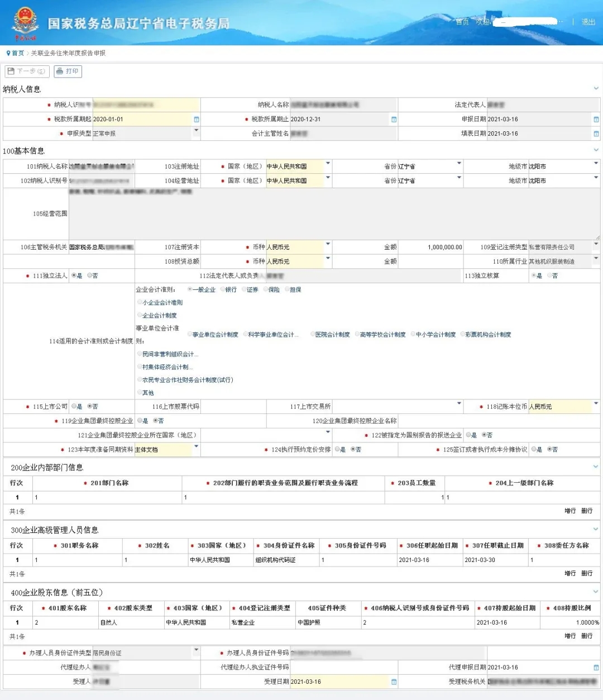The height and width of the screenshot is (700, 603).
Task: Open calendar icon for 申报日期
Action: point(596,120)
